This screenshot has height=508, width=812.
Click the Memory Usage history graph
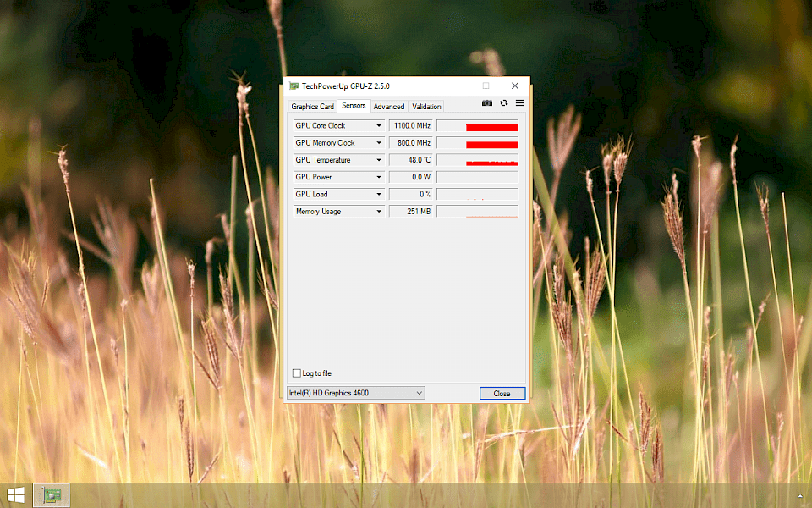coord(477,211)
